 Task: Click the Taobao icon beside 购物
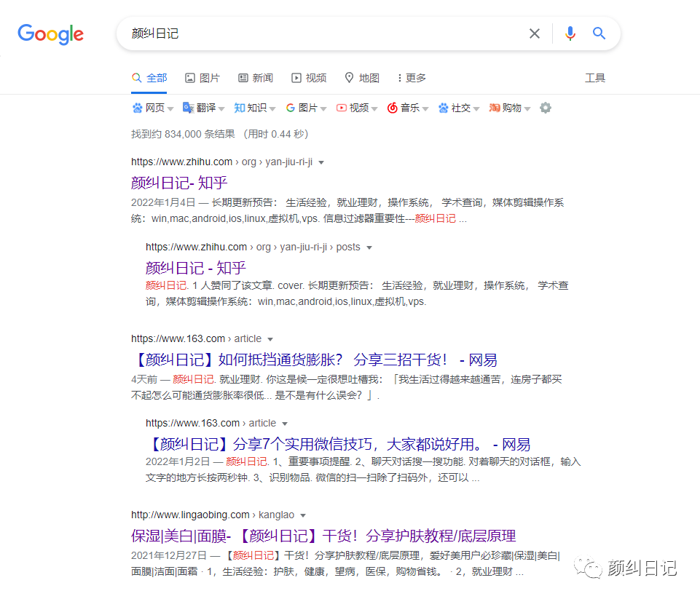[494, 108]
